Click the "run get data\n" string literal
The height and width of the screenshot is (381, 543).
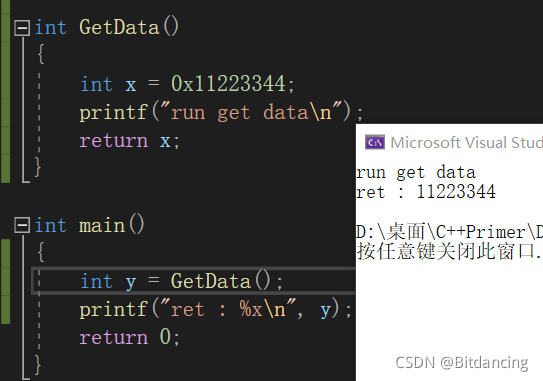[251, 112]
